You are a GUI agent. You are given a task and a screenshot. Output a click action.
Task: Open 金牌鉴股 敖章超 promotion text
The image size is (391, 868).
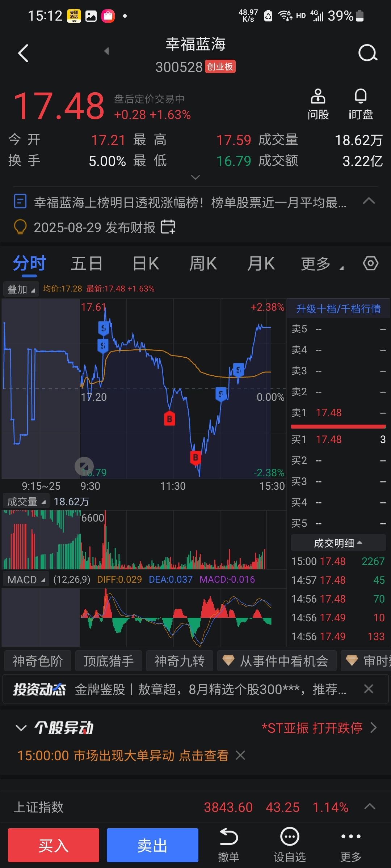pos(210,689)
